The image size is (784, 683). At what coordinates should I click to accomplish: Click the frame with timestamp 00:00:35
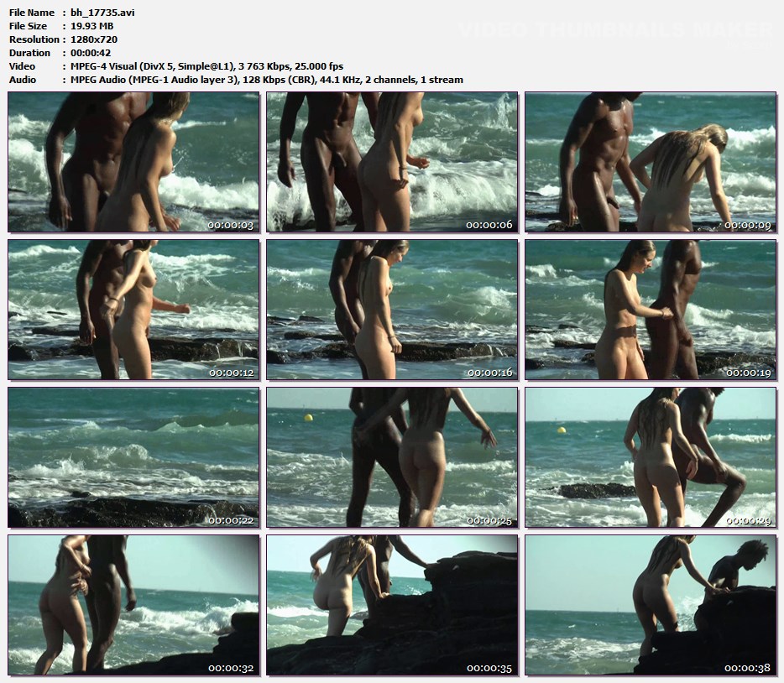coord(392,605)
